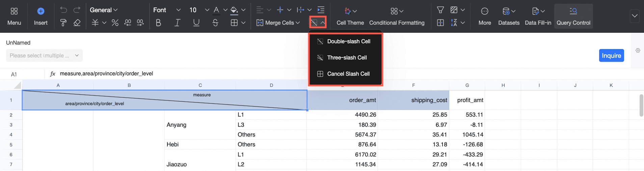Undo the last action
644x171 pixels.
[x=63, y=10]
